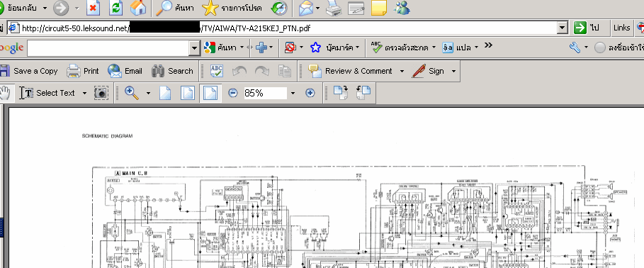Click Adobe Reader Print button
This screenshot has width=644, height=268.
(83, 71)
